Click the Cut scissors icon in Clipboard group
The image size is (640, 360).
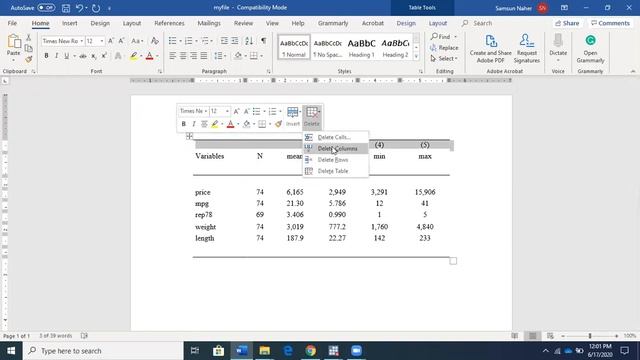29,38
